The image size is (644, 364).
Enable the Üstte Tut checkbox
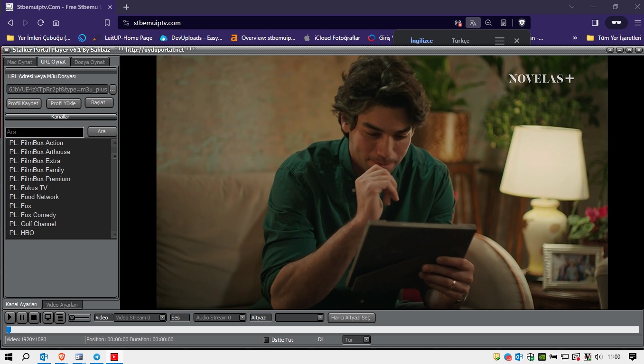(x=266, y=340)
